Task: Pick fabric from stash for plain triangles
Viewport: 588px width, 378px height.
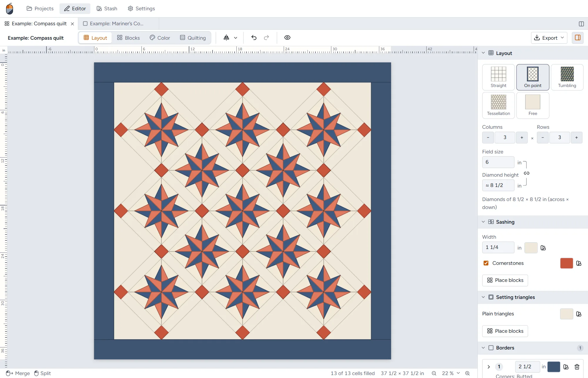Action: [x=579, y=314]
